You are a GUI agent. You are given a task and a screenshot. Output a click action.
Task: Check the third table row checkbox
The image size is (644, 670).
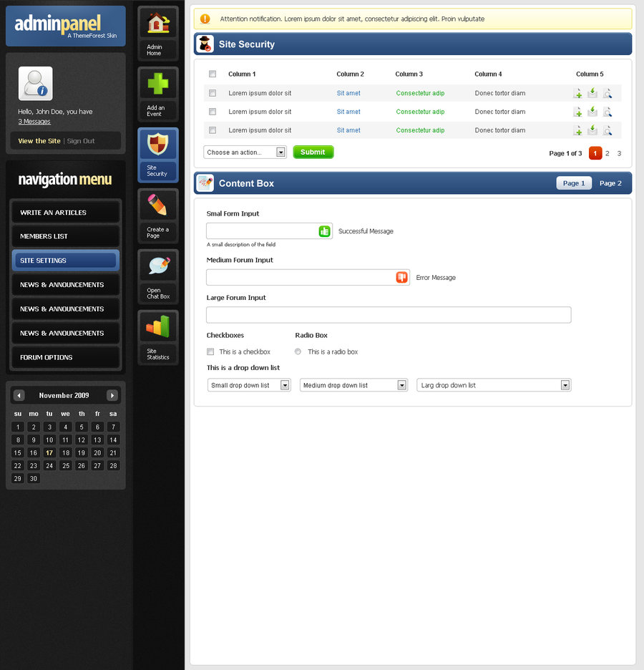pyautogui.click(x=213, y=130)
